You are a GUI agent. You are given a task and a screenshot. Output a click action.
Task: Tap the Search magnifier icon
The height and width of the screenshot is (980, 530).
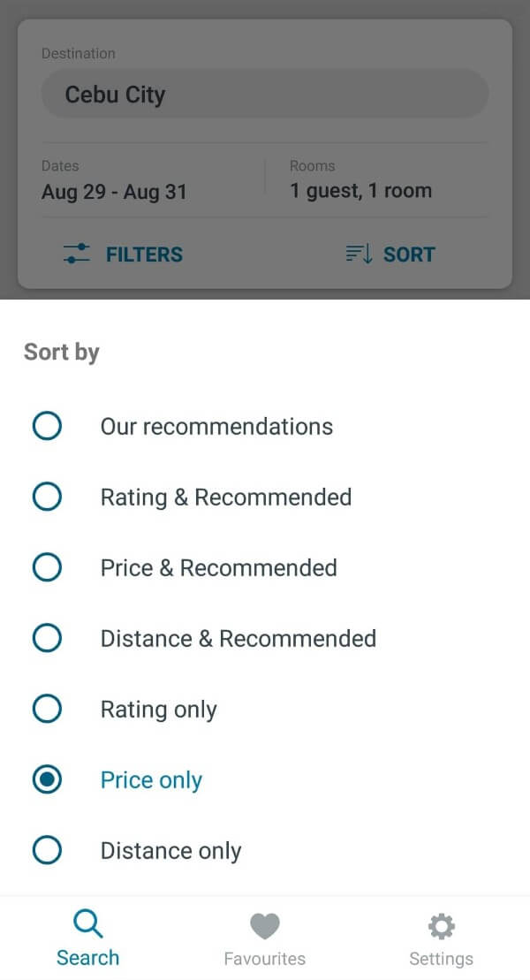pyautogui.click(x=87, y=925)
